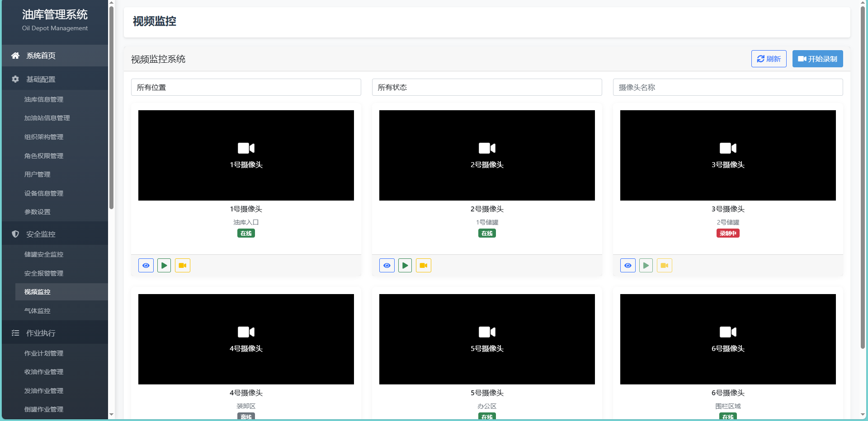Show the 3号摄像头 view with eye icon
Image resolution: width=868 pixels, height=421 pixels.
pyautogui.click(x=628, y=266)
